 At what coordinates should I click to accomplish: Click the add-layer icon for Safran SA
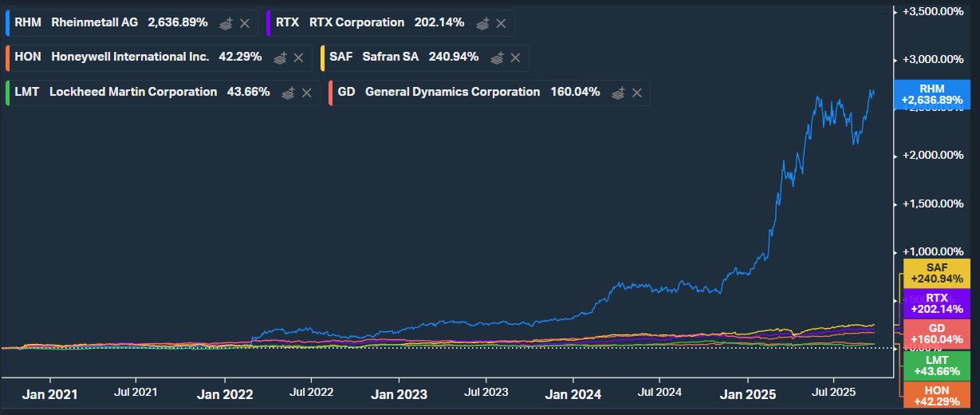pos(497,57)
